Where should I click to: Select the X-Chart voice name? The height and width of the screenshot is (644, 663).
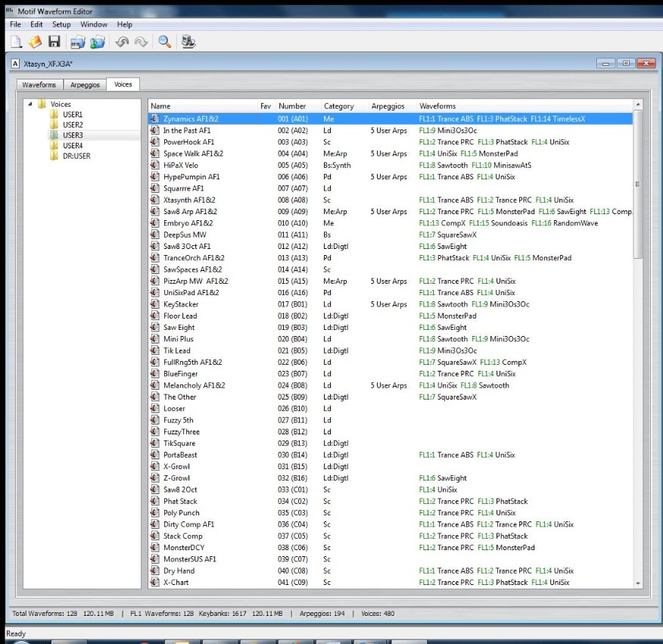tap(176, 582)
